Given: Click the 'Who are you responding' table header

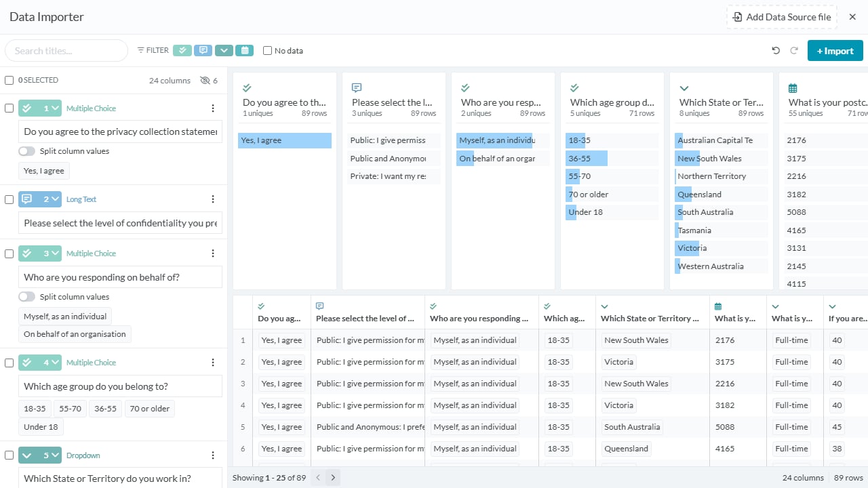Looking at the screenshot, I should pyautogui.click(x=481, y=312).
